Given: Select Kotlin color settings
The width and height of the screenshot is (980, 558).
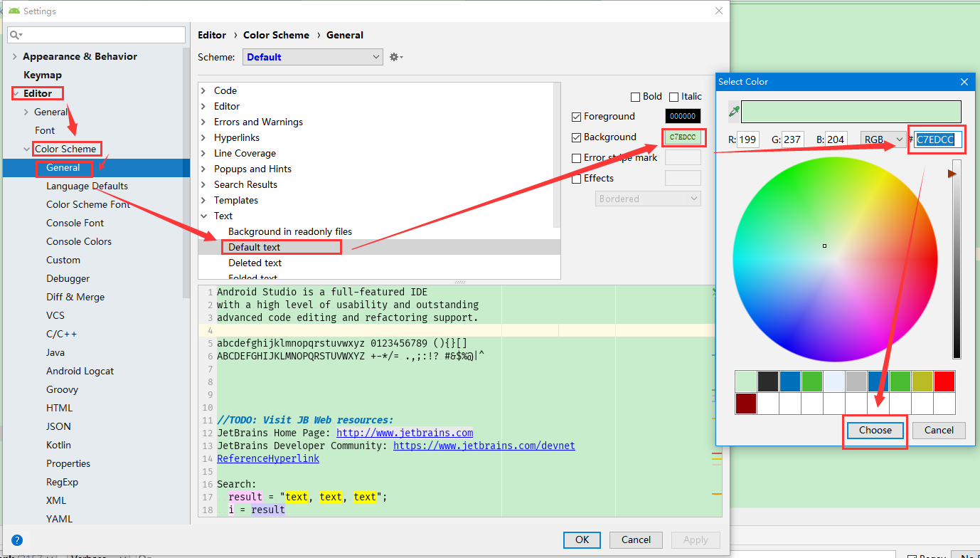Looking at the screenshot, I should tap(59, 445).
